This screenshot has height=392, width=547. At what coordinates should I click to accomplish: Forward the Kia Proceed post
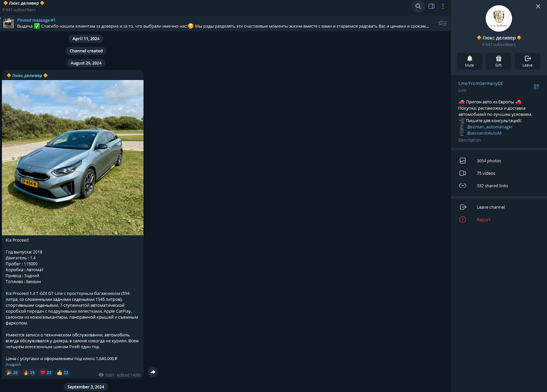pos(153,372)
